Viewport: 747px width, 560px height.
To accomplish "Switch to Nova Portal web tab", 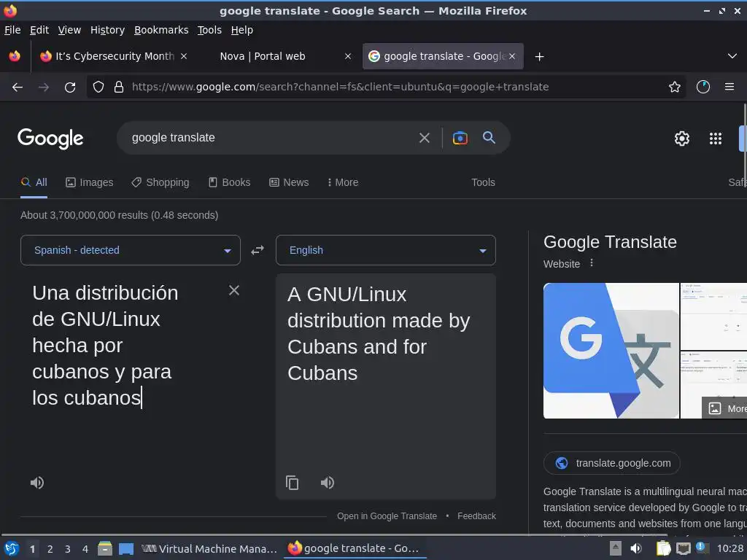I will pos(279,56).
